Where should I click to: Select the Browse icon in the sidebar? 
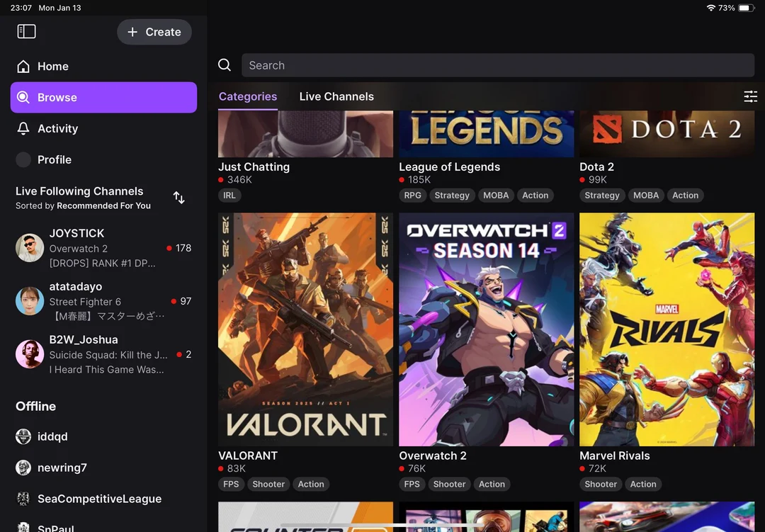pos(24,97)
